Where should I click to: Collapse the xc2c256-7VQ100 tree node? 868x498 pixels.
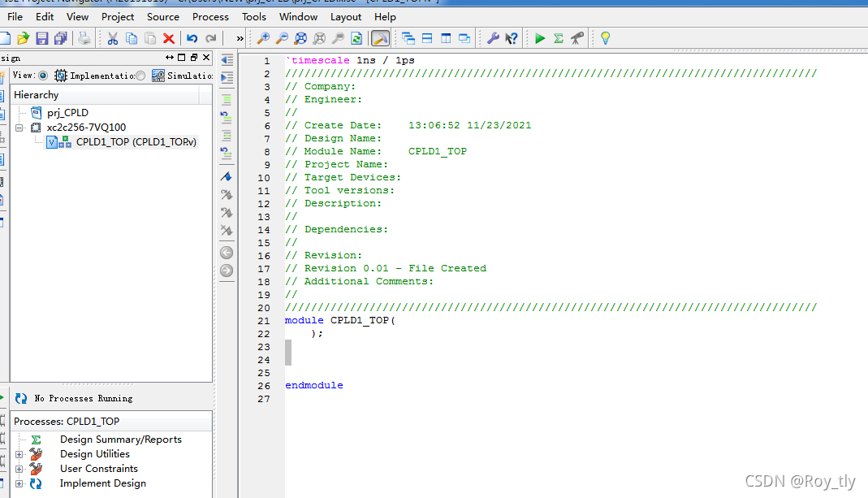[19, 128]
